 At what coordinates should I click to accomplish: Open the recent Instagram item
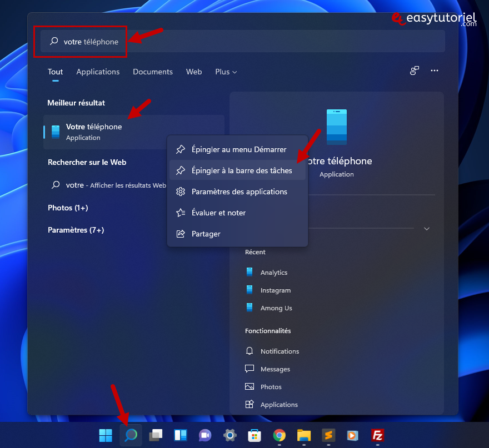coord(276,290)
